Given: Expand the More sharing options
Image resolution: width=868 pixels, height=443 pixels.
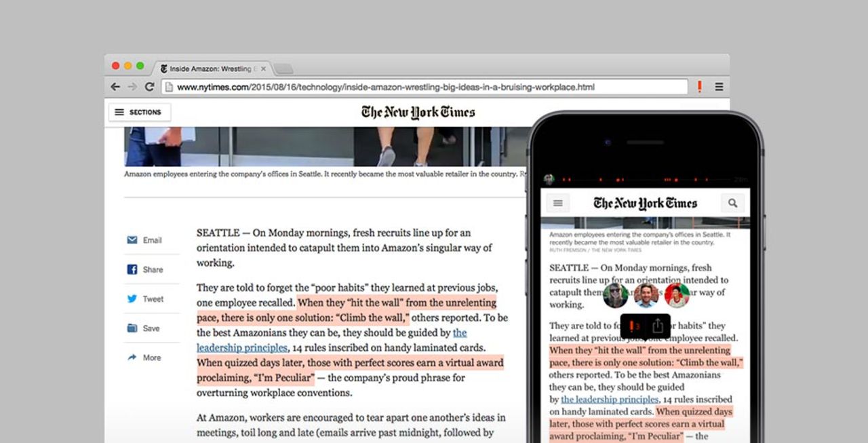Looking at the screenshot, I should [x=144, y=358].
